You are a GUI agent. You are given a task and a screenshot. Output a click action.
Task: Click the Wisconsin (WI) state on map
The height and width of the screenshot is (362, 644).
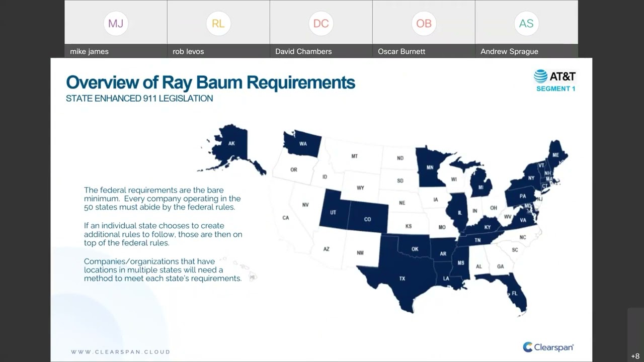pyautogui.click(x=454, y=179)
